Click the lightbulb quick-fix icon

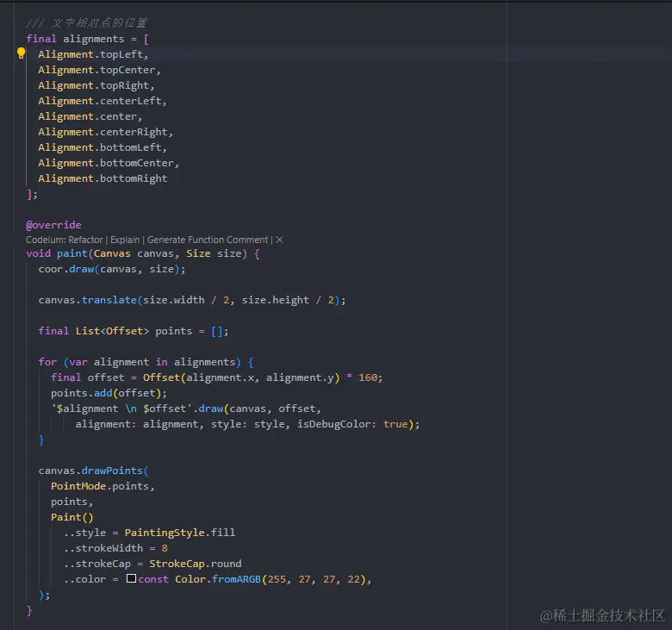pyautogui.click(x=21, y=53)
